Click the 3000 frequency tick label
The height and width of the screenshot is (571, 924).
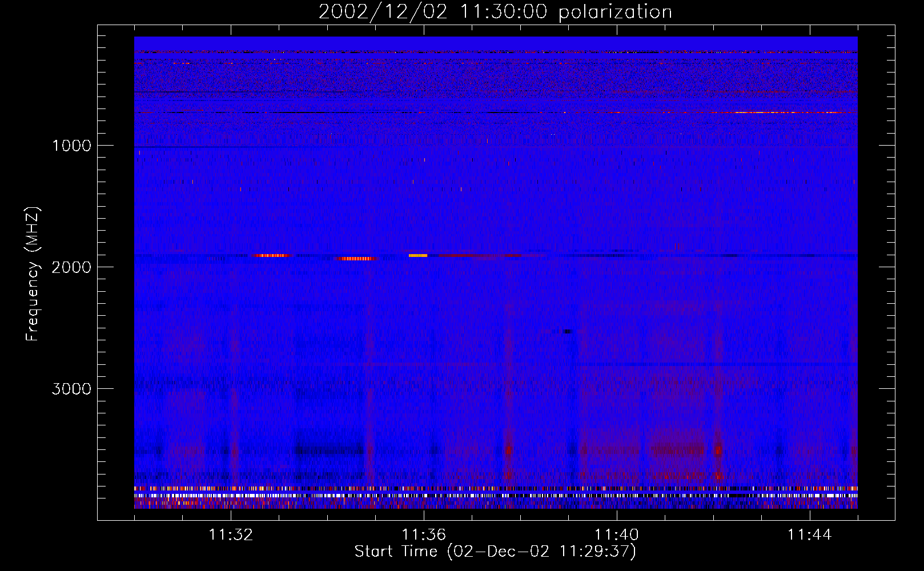tap(71, 389)
